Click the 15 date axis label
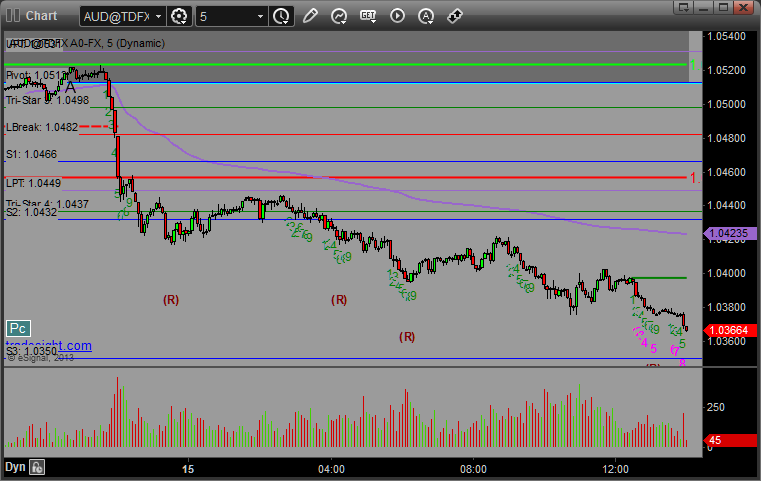This screenshot has width=761, height=481. coord(188,469)
